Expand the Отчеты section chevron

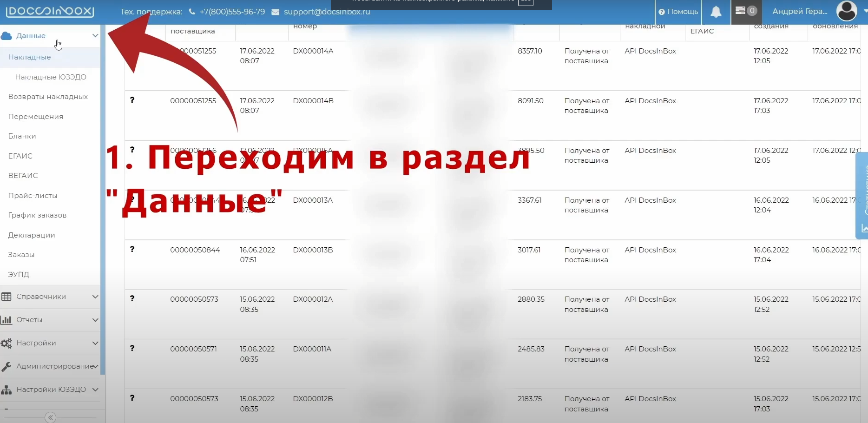click(x=95, y=320)
